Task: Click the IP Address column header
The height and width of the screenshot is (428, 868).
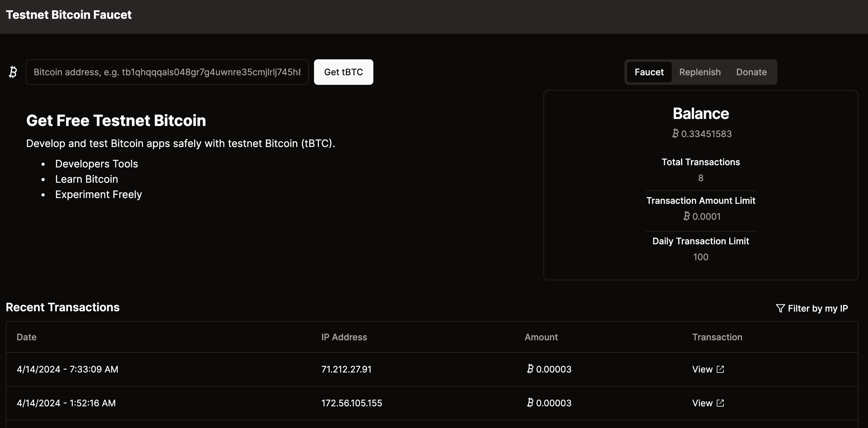Action: tap(344, 337)
